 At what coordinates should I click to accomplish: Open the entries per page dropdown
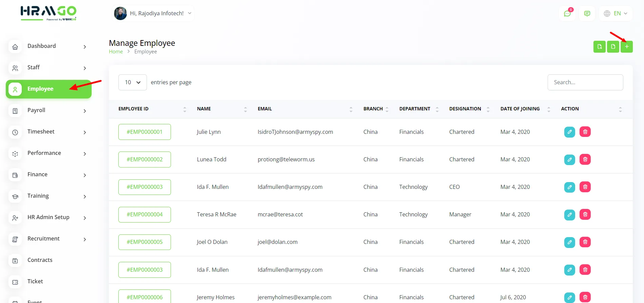pos(132,82)
